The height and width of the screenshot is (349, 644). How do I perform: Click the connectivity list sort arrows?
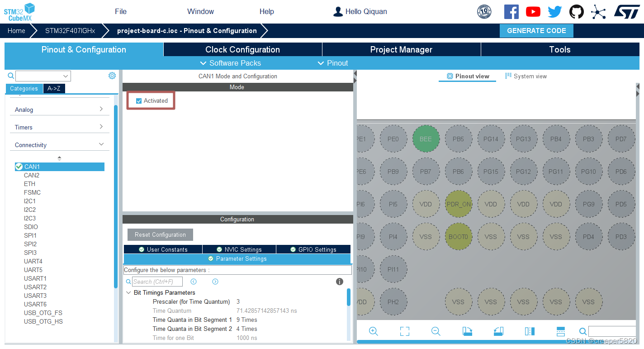pos(59,158)
